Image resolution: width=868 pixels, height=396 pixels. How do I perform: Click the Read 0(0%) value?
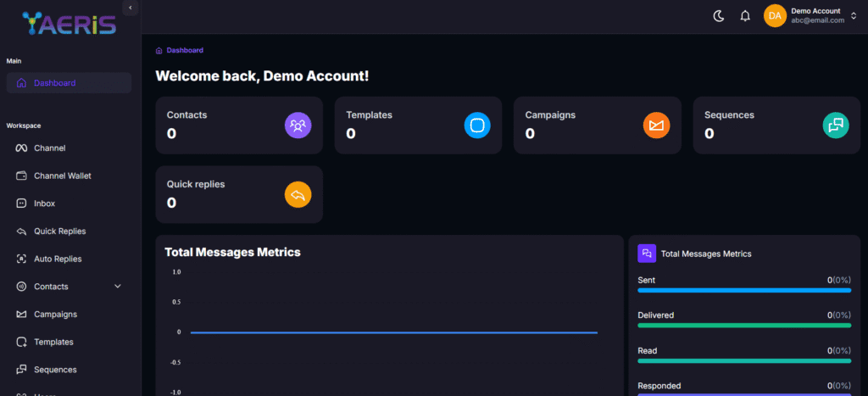pos(839,350)
